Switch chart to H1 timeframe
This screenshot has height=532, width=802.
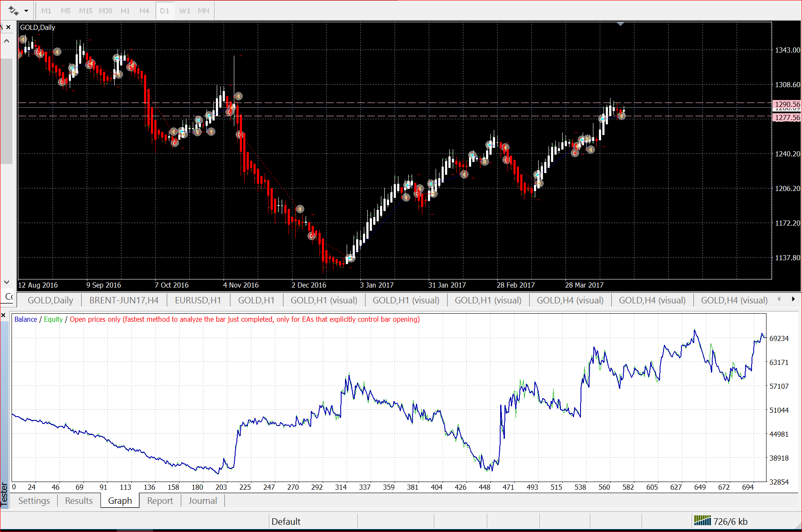125,11
